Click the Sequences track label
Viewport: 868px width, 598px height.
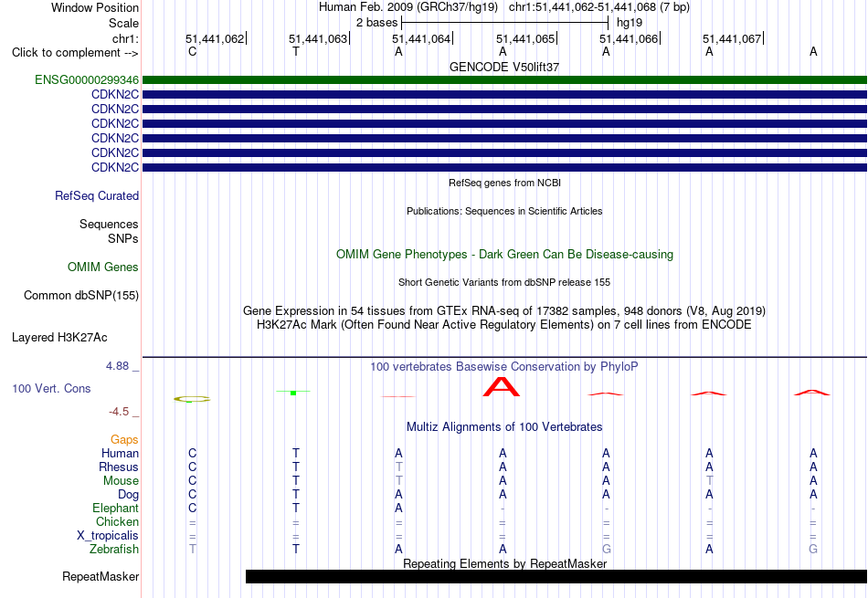[x=109, y=224]
